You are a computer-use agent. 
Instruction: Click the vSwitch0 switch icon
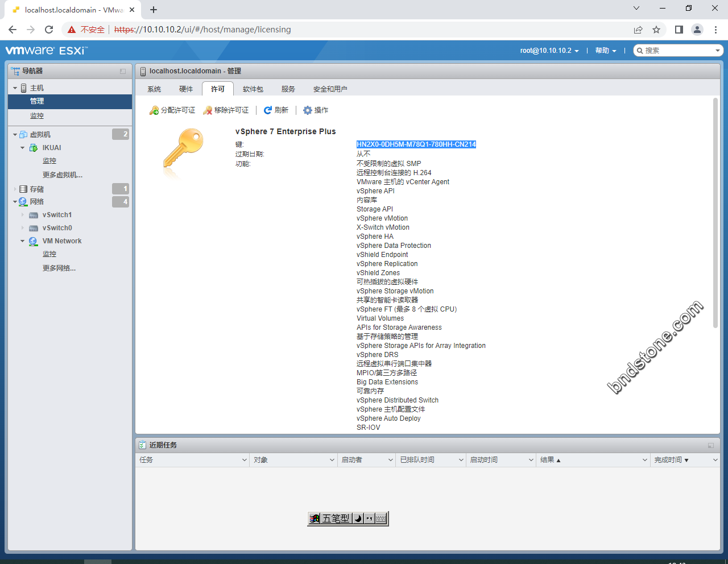coord(34,228)
